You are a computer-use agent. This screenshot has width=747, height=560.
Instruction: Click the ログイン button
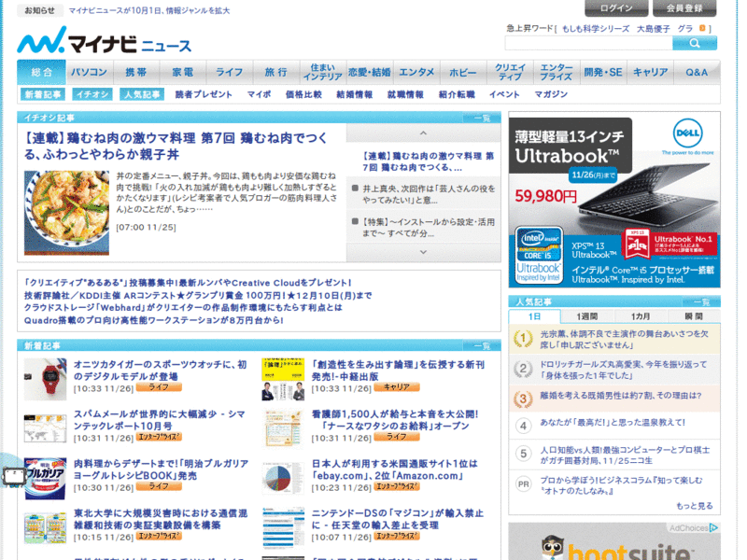click(616, 8)
